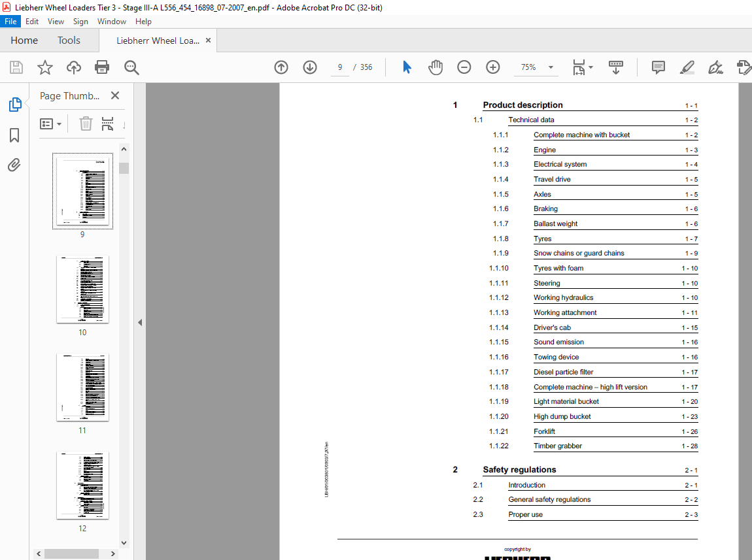Open the View menu
The width and height of the screenshot is (752, 560).
[x=56, y=22]
